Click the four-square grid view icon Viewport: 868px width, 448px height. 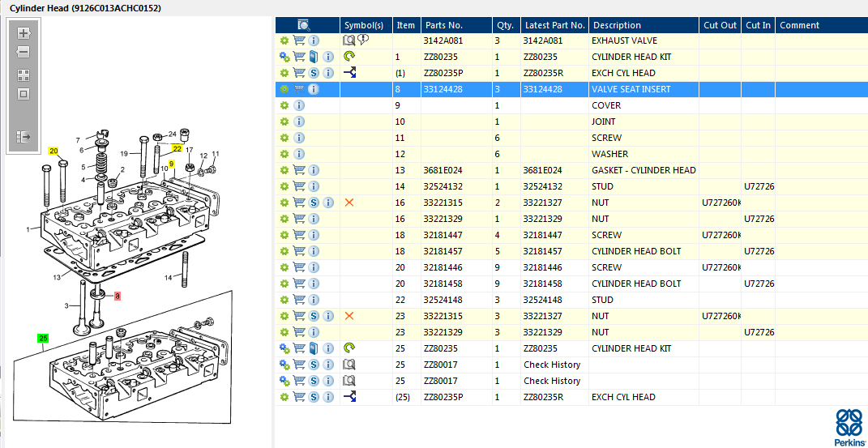(24, 75)
